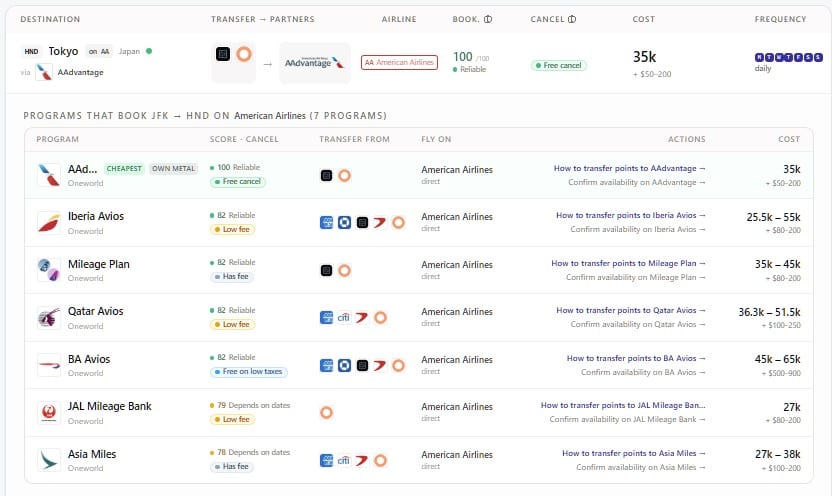
Task: Open How to transfer points to AAdvantage
Action: [x=629, y=168]
